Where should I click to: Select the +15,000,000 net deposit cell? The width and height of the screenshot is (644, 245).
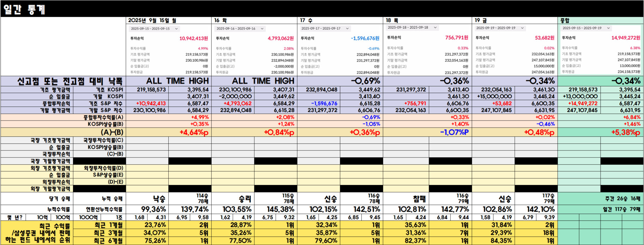pos(494,96)
